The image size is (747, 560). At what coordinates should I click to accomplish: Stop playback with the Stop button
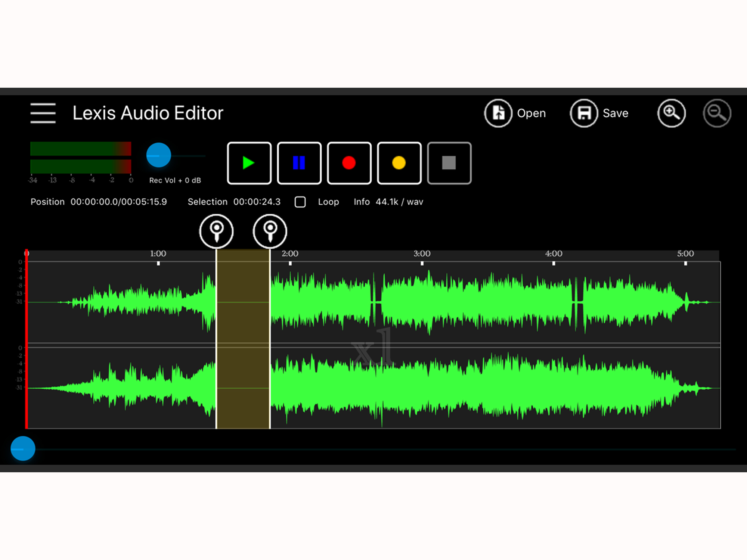pyautogui.click(x=449, y=163)
